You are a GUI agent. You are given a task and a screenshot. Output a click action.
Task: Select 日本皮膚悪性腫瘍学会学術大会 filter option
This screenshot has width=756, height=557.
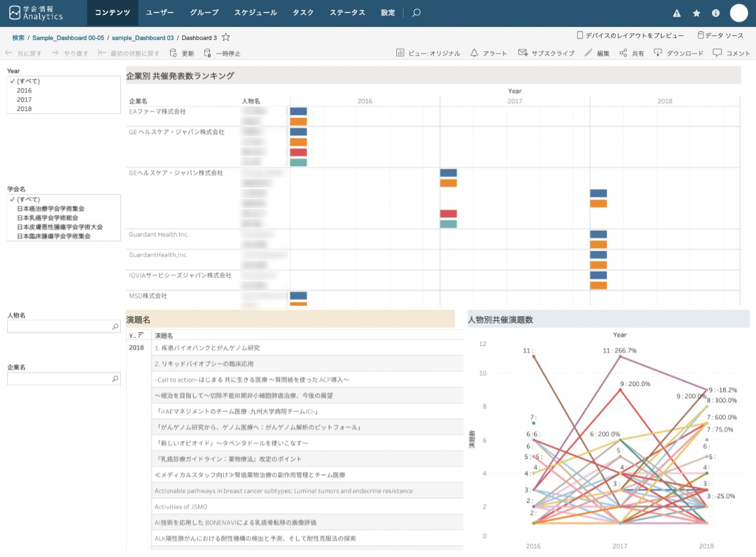point(60,227)
